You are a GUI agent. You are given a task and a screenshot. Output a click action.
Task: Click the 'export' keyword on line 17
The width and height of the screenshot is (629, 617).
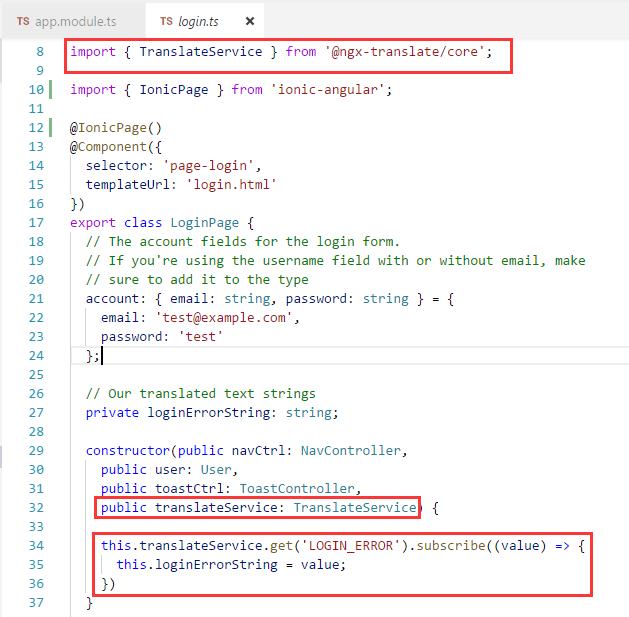click(93, 223)
